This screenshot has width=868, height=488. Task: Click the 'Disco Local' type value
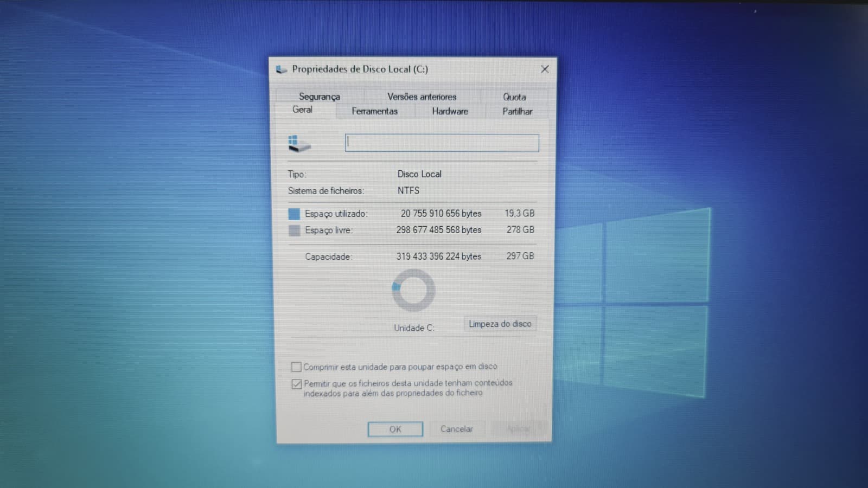click(419, 174)
